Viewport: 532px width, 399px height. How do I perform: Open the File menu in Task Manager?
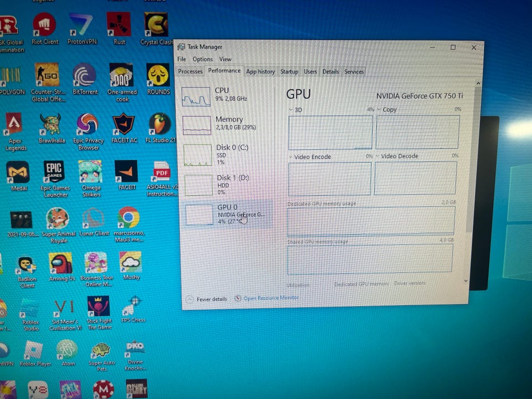coord(182,59)
